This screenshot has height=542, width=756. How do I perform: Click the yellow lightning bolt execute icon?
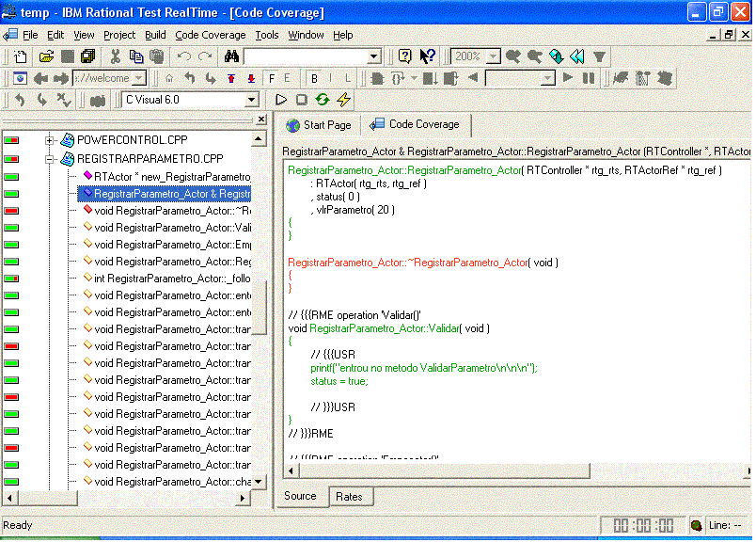click(x=344, y=100)
